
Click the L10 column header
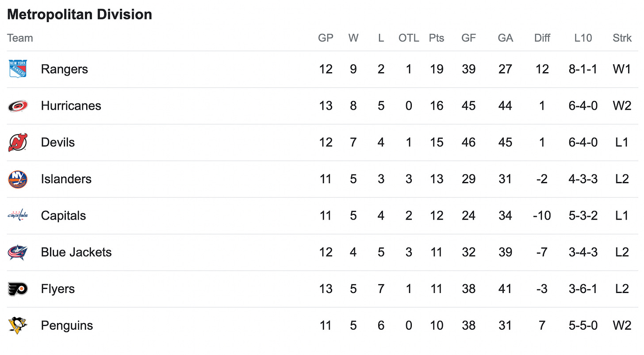[x=583, y=38]
